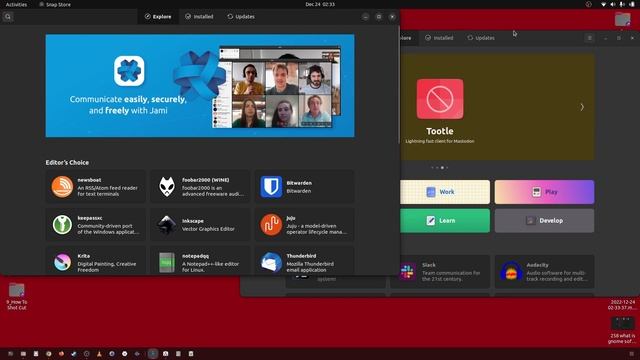The width and height of the screenshot is (640, 360).
Task: Click the circular indicator icon in top bar
Action: 589,4
